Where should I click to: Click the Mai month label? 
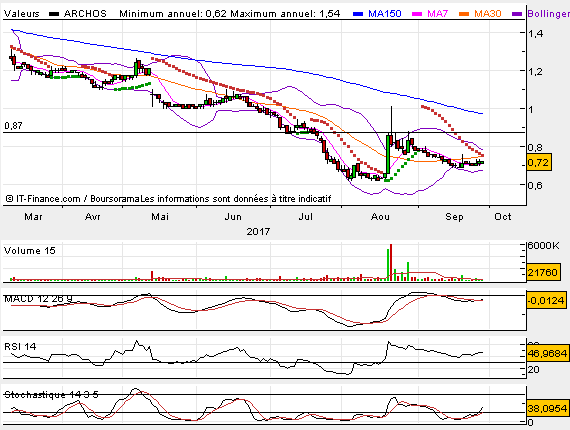[160, 217]
